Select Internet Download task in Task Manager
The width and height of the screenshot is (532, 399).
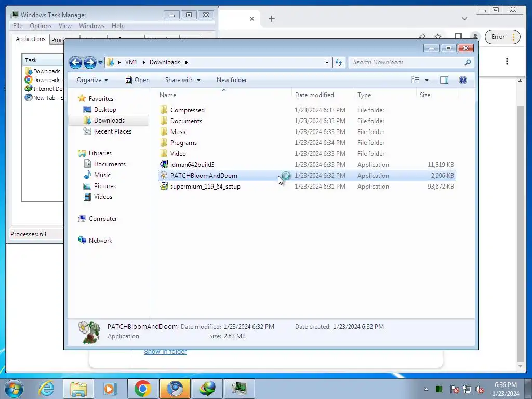[x=44, y=89]
